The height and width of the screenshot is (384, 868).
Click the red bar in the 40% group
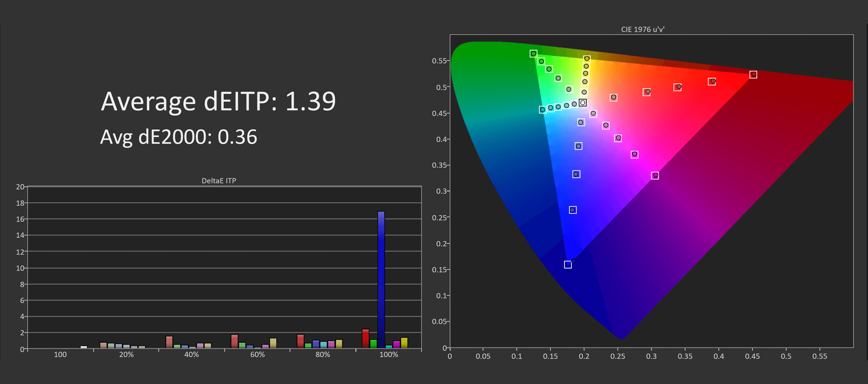click(x=169, y=342)
